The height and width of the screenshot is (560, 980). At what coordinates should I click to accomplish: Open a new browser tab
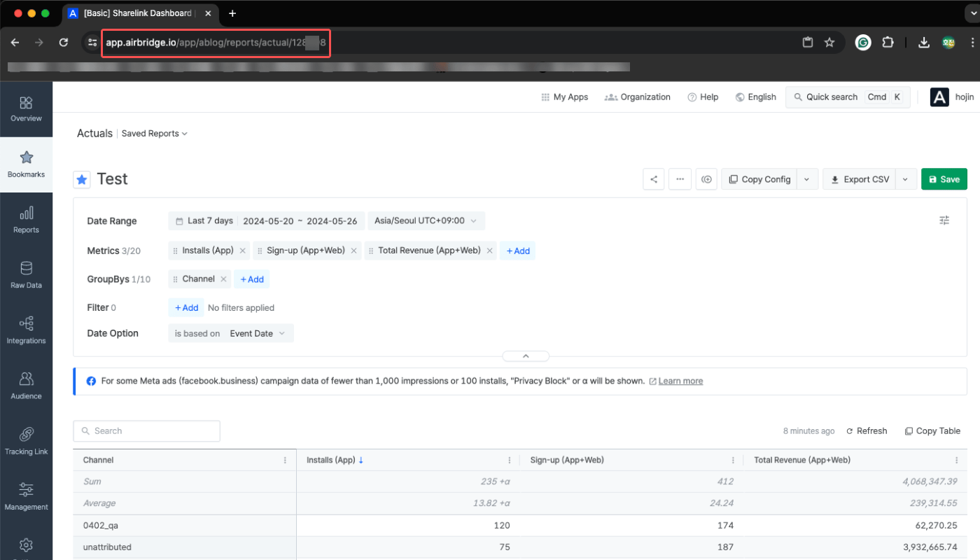click(x=232, y=13)
